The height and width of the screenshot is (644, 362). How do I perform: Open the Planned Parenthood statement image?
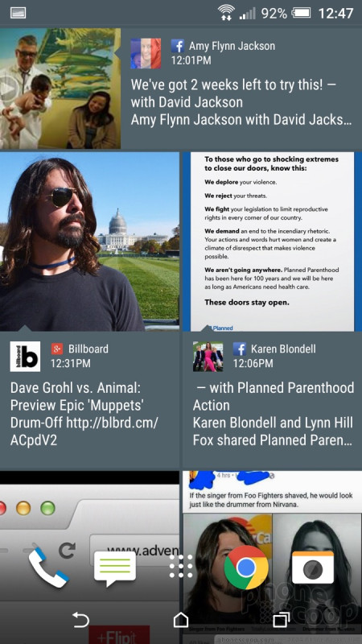(272, 242)
